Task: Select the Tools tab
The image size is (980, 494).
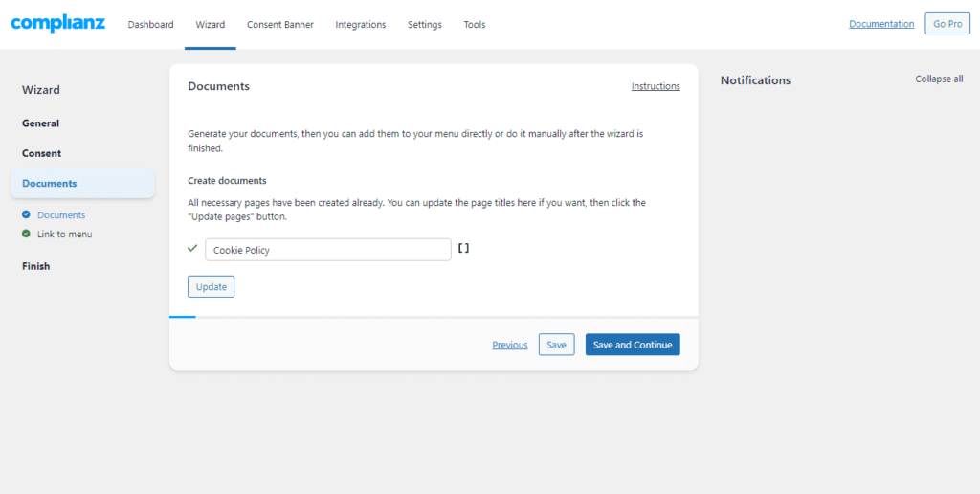Action: (474, 25)
